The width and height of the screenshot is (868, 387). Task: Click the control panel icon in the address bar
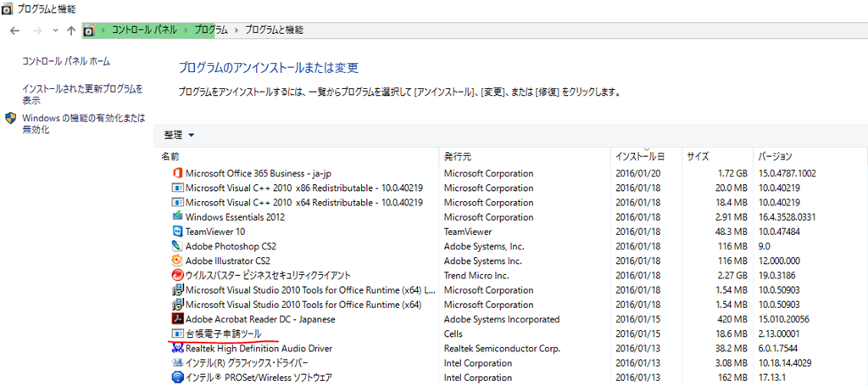(x=88, y=31)
